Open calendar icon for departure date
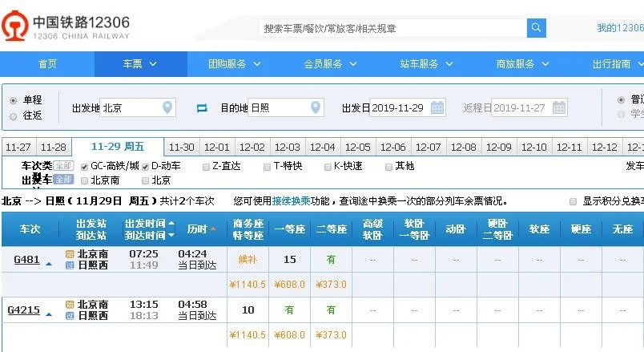Viewport: 644px width, 352px height. point(437,107)
